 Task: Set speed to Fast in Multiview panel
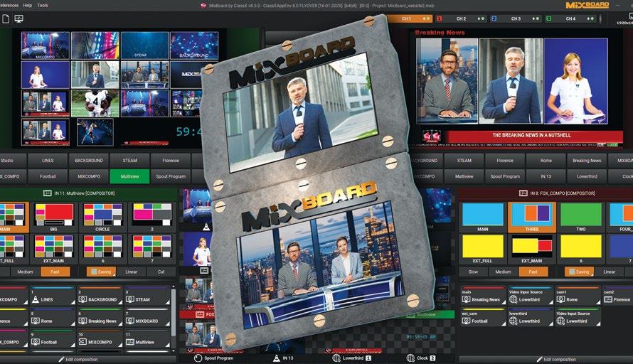55,272
